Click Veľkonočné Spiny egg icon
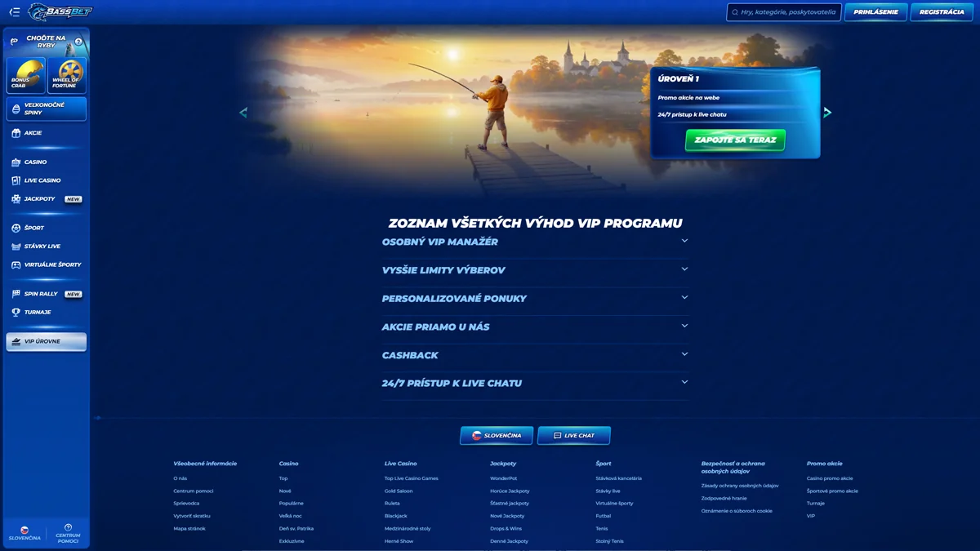The image size is (980, 551). pyautogui.click(x=16, y=109)
